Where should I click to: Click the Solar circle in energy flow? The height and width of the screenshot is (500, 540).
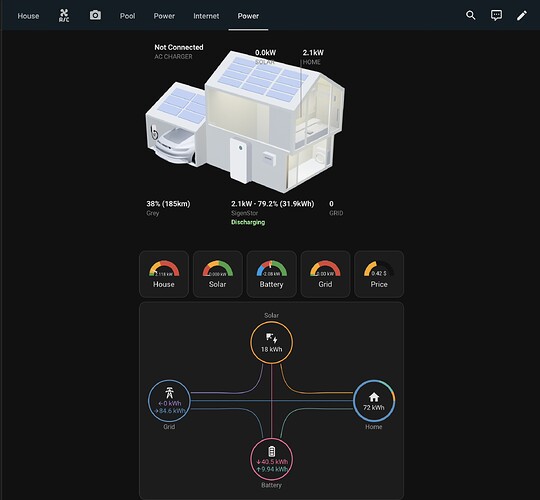(x=271, y=342)
